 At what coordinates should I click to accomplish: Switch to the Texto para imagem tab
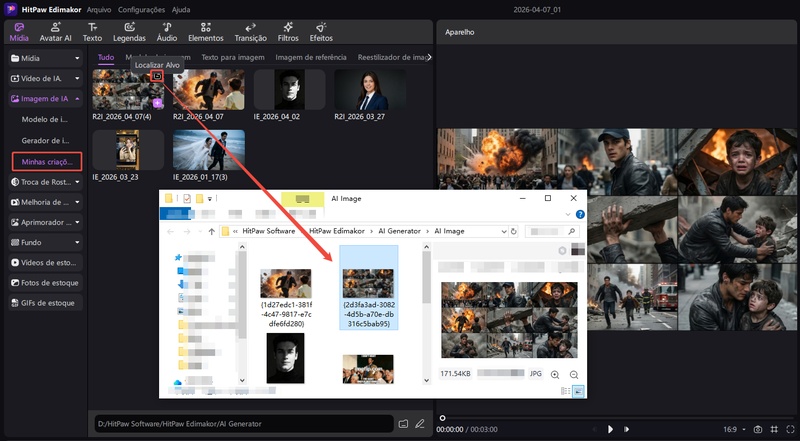232,57
